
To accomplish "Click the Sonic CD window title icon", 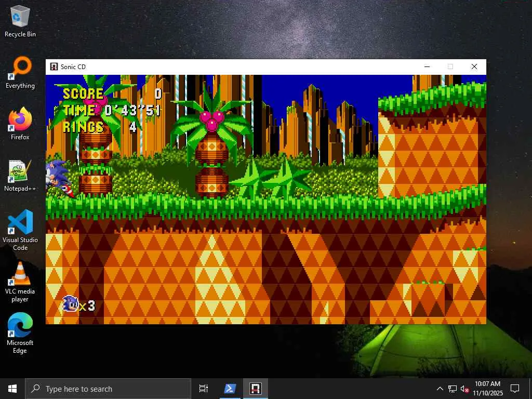I will pos(54,66).
